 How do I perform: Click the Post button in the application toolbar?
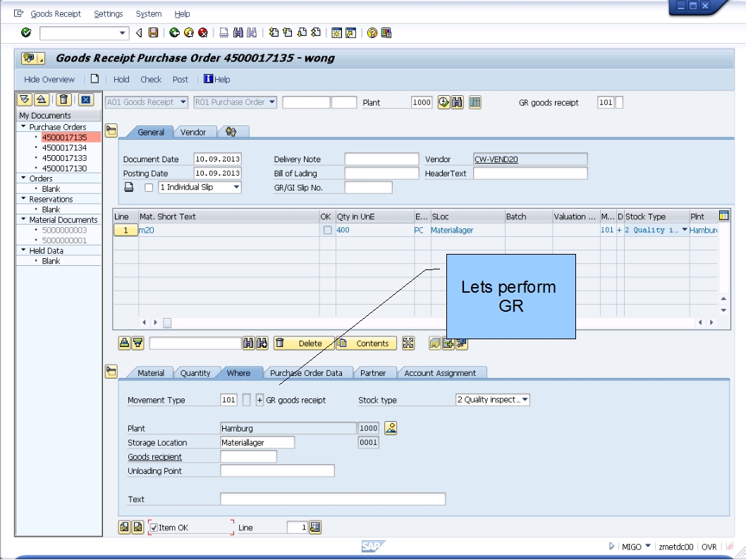point(180,79)
